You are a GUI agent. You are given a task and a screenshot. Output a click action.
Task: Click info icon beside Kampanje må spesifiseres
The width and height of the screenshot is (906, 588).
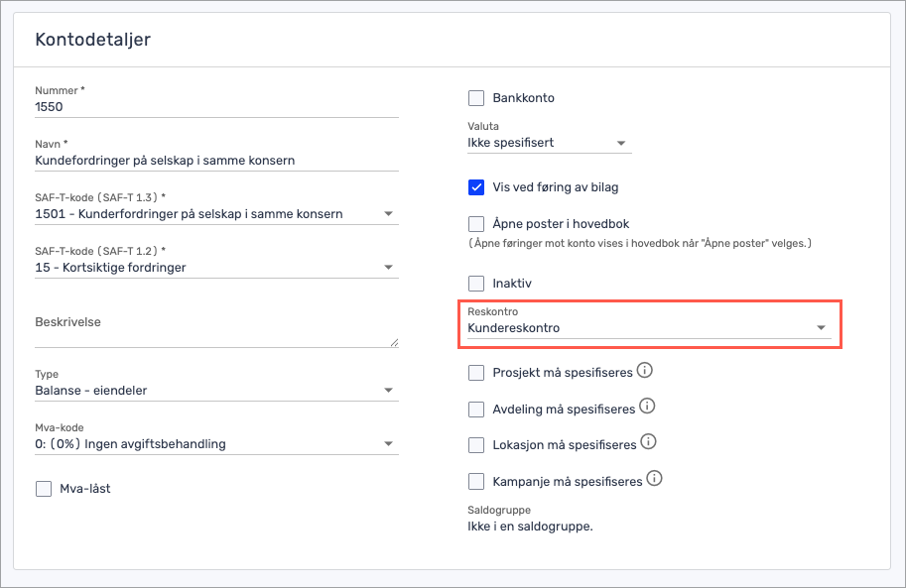[654, 478]
